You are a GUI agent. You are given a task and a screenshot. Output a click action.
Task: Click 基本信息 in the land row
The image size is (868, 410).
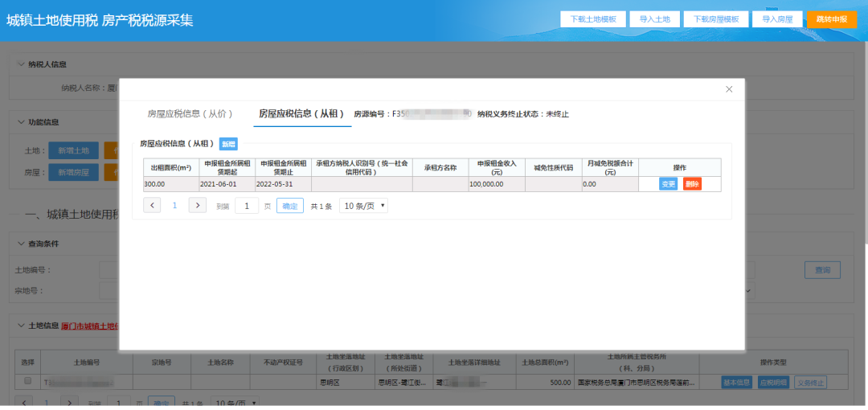tap(737, 383)
